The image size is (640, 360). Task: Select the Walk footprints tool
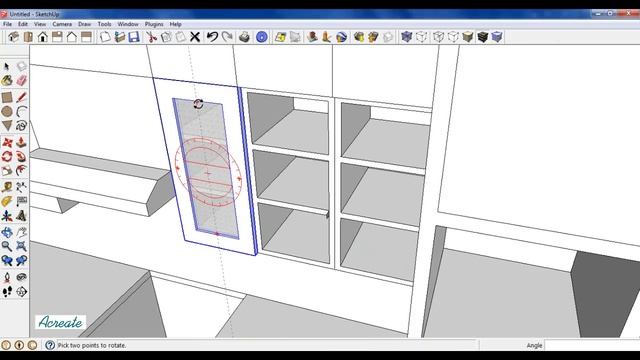7,292
